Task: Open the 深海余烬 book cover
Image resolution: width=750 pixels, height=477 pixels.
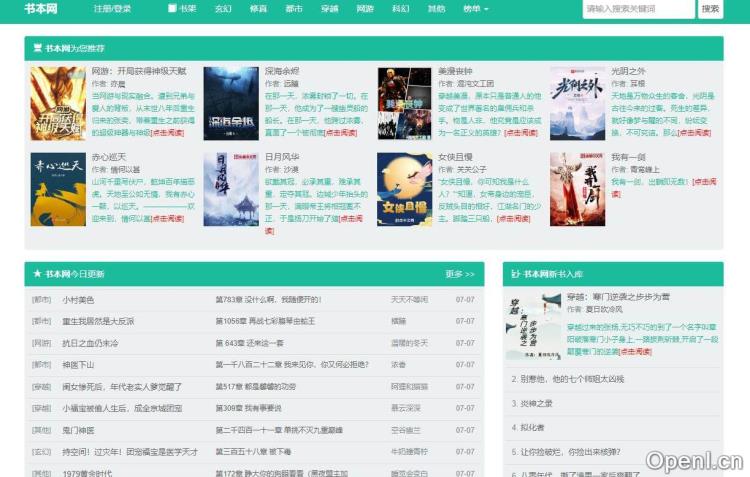Action: click(x=231, y=103)
